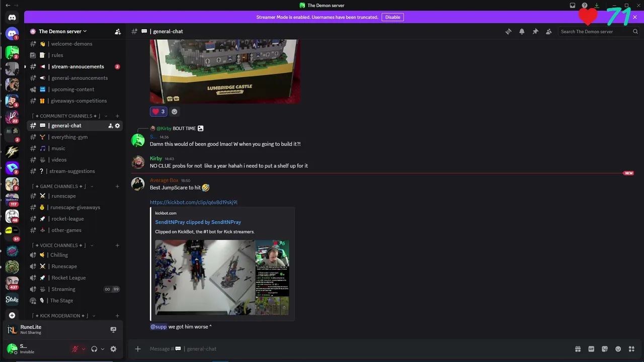Open the Stake server icon
The height and width of the screenshot is (362, 644).
pos(12,300)
